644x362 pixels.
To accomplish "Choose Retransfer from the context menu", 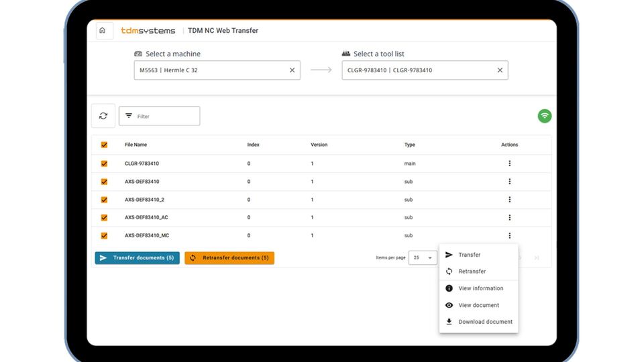I will [x=472, y=271].
